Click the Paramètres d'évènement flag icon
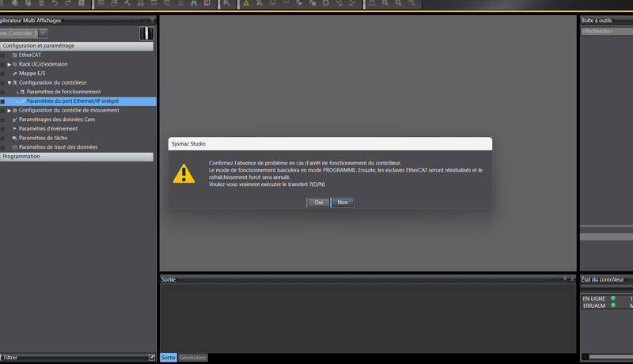 pyautogui.click(x=14, y=128)
